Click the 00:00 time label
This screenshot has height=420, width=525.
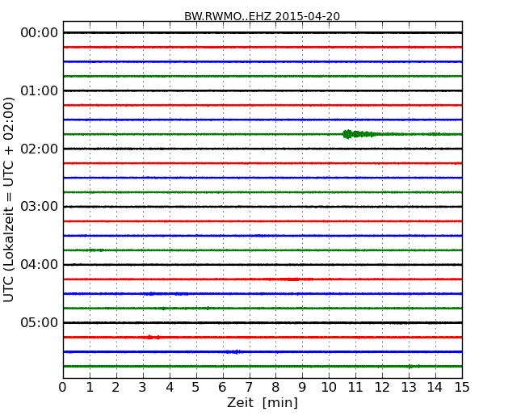tap(40, 33)
